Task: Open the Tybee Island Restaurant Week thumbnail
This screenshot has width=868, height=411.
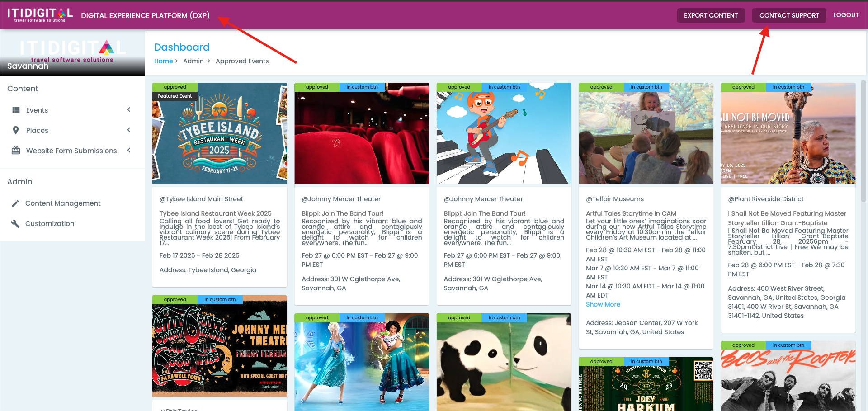Action: [x=220, y=133]
